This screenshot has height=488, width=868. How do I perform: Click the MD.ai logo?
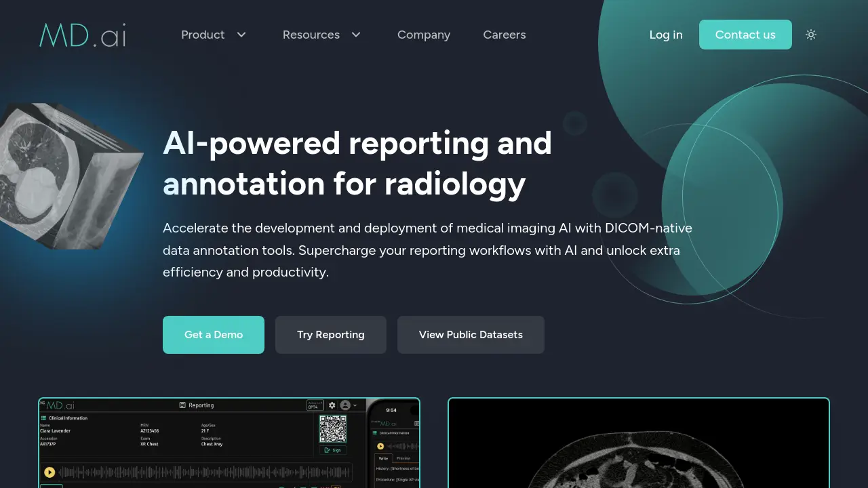coord(83,35)
